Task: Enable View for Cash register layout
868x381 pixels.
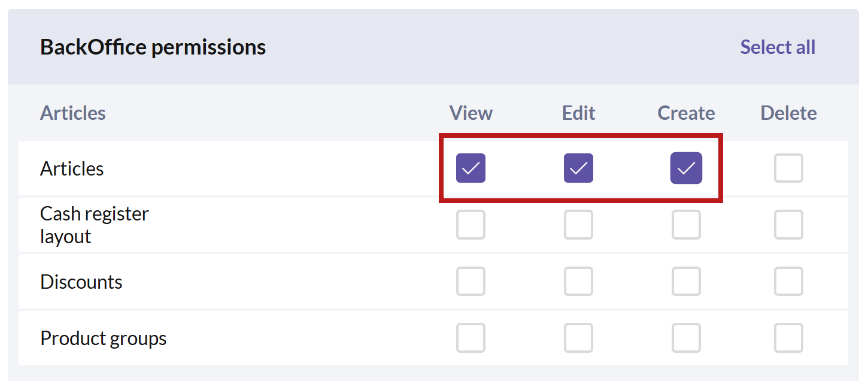Action: pyautogui.click(x=471, y=225)
